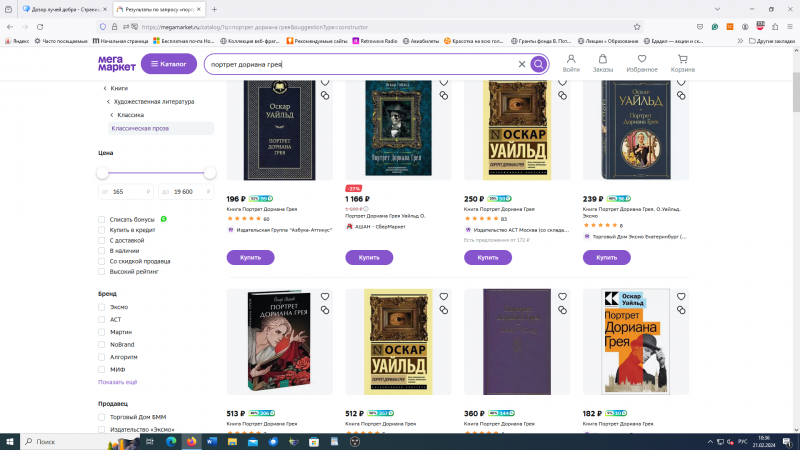Switch to the first browser tab
Screen dimensions: 800x450
[x=65, y=9]
